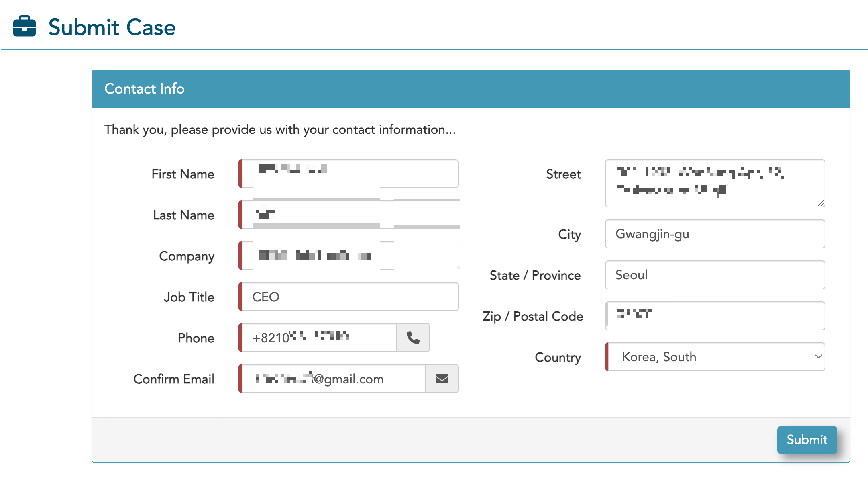Click the envelope icon beside Confirm Email

pyautogui.click(x=442, y=379)
